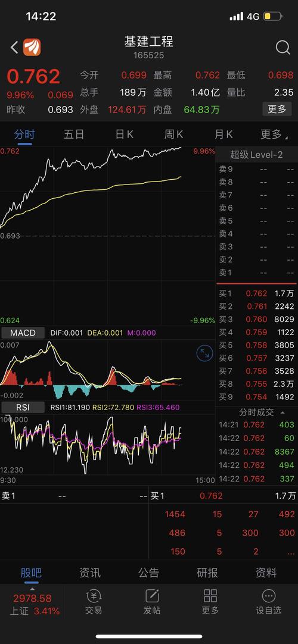Switch to the 周K chart tab
The image size is (298, 644).
click(x=173, y=135)
